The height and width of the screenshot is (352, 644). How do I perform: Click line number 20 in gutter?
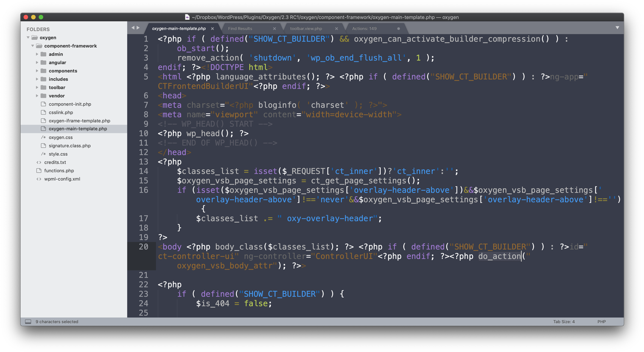[143, 247]
